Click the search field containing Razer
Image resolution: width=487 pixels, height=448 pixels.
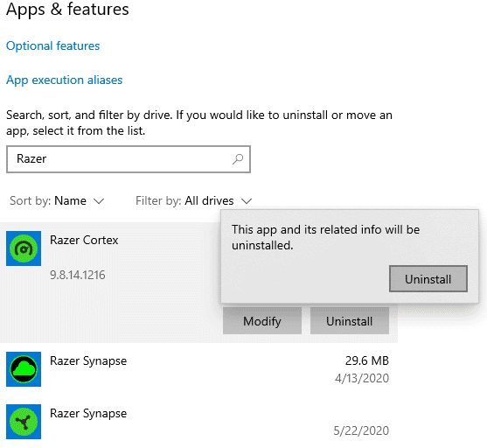pos(129,159)
